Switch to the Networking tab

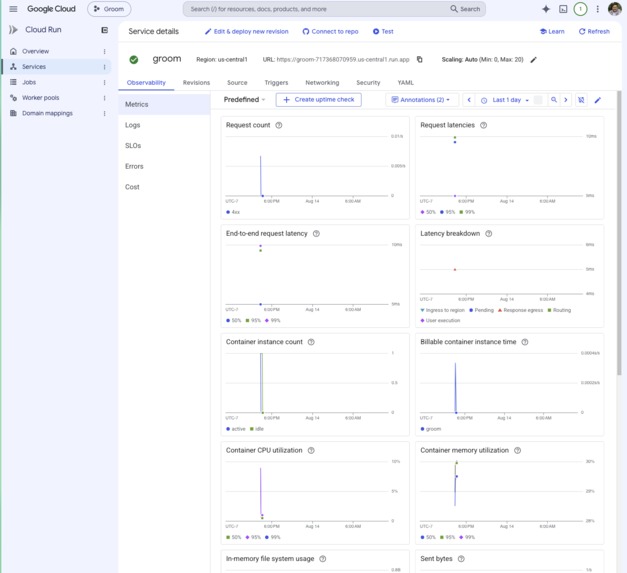click(322, 82)
